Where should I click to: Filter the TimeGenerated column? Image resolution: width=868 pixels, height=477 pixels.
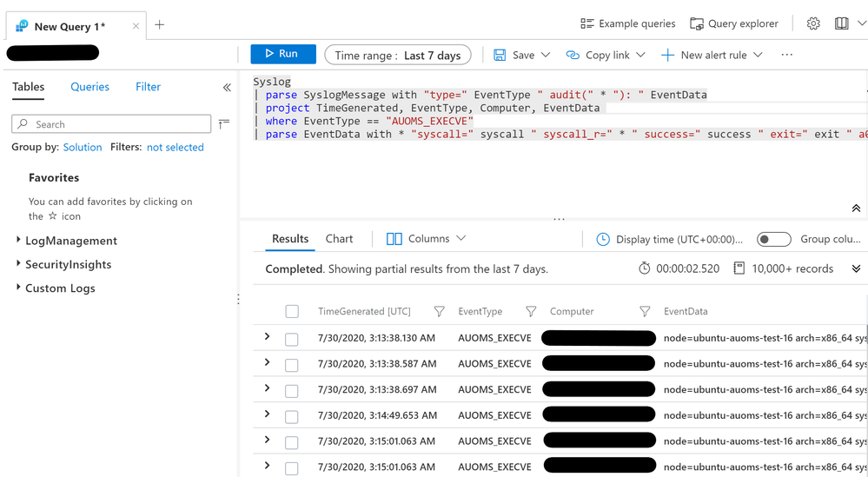pos(439,312)
